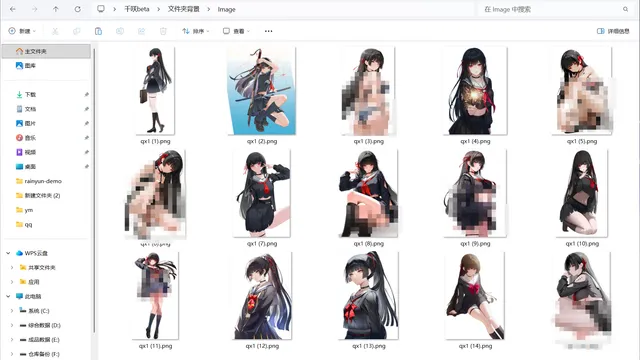This screenshot has height=360, width=640.
Task: Select thumbnail qx1 (1).png
Action: (155, 91)
